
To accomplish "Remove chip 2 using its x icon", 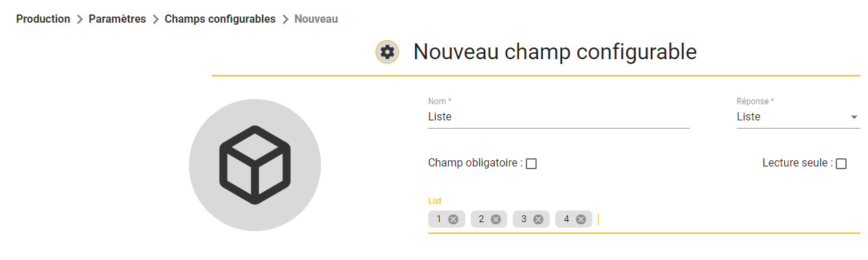I will coord(496,219).
